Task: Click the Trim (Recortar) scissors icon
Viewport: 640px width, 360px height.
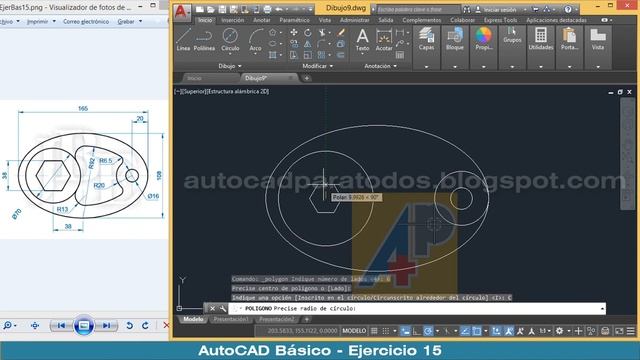Action: point(322,32)
